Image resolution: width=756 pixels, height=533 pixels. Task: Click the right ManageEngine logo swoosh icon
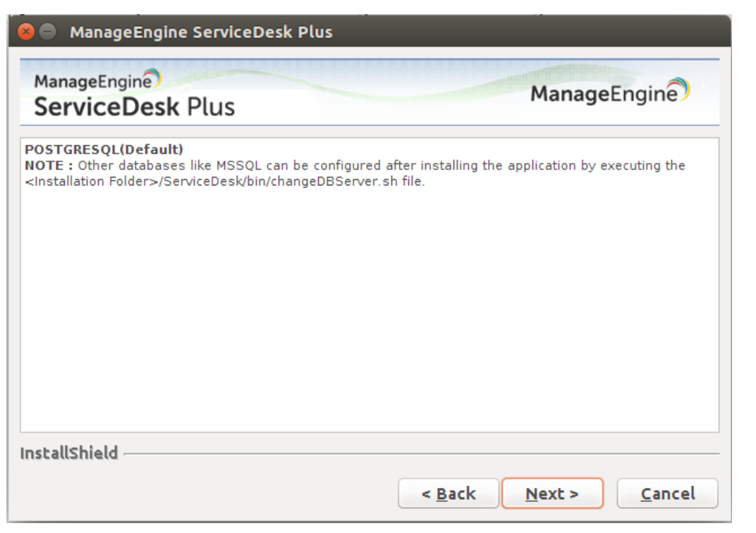[679, 91]
